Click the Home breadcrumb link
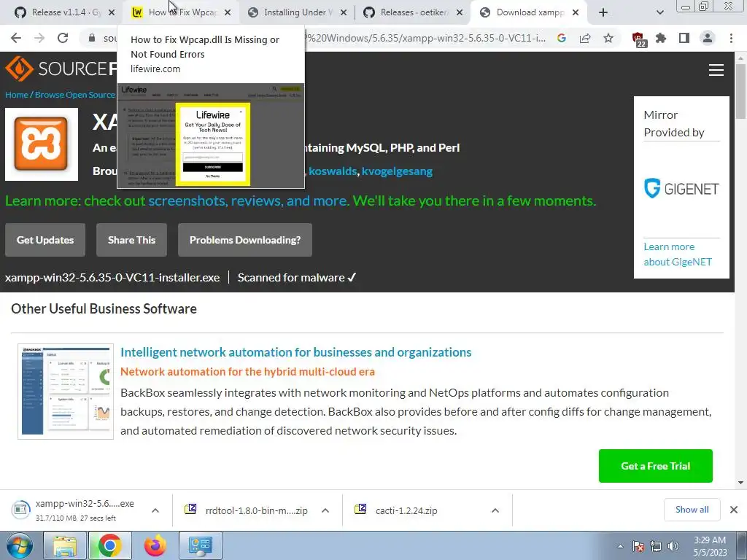 tap(16, 95)
